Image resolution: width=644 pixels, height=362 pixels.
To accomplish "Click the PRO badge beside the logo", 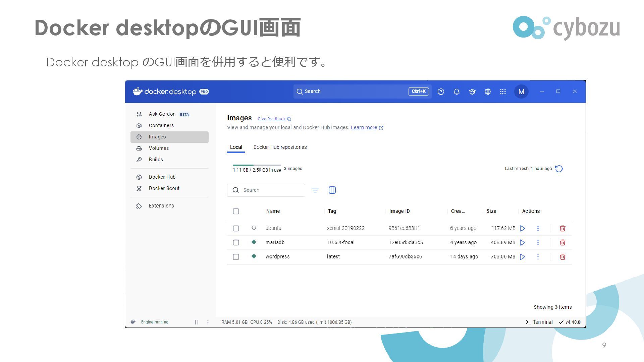I will pos(204,92).
